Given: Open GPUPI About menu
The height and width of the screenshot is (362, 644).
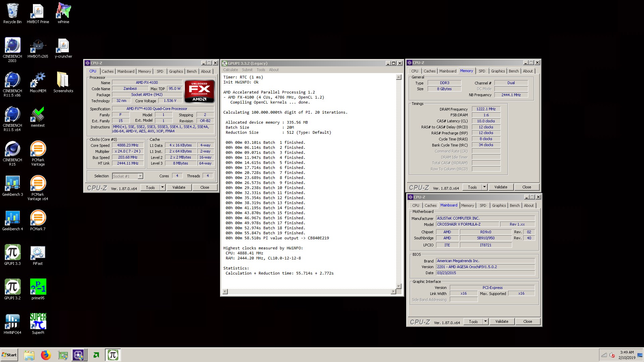Looking at the screenshot, I should [274, 70].
